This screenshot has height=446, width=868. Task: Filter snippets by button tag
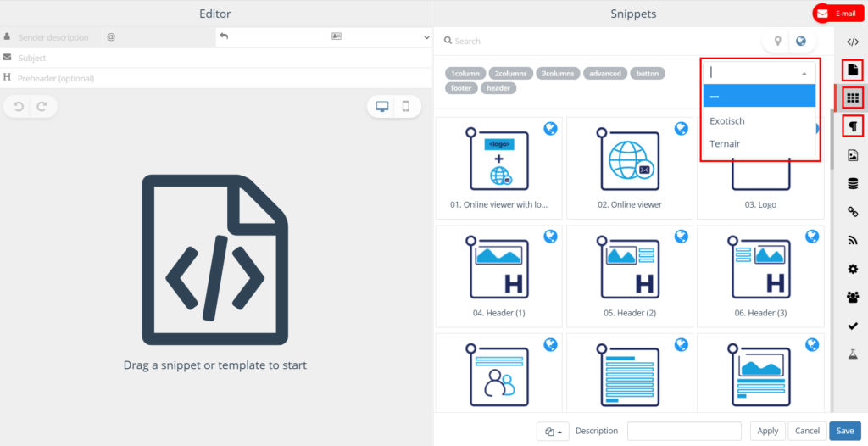pos(647,73)
